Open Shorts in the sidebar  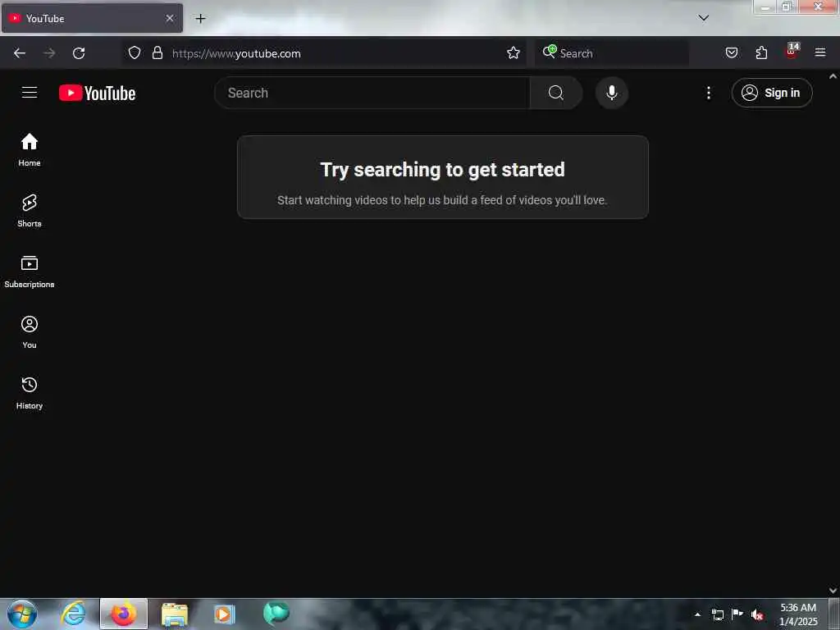click(x=30, y=211)
